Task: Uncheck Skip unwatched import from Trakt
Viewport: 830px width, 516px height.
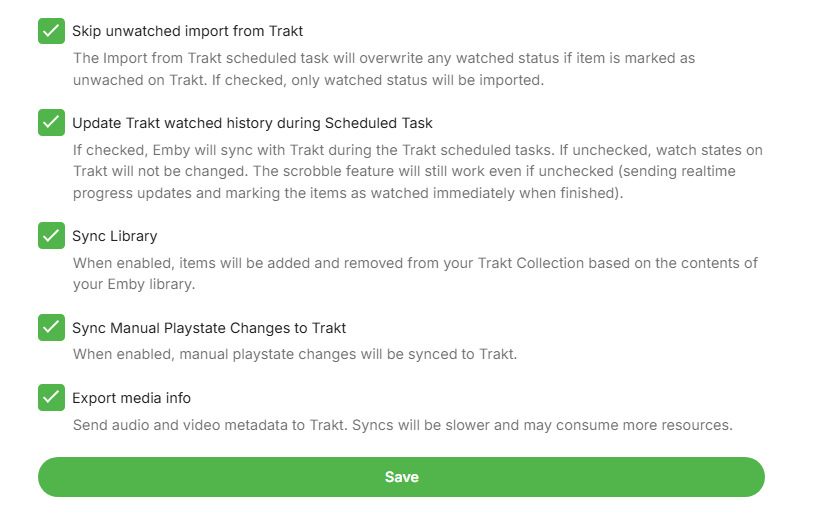Action: point(51,31)
